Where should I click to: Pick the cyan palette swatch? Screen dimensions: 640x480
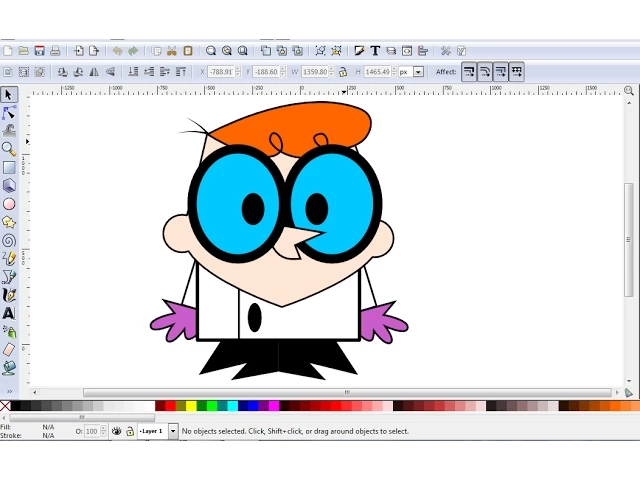pyautogui.click(x=233, y=406)
